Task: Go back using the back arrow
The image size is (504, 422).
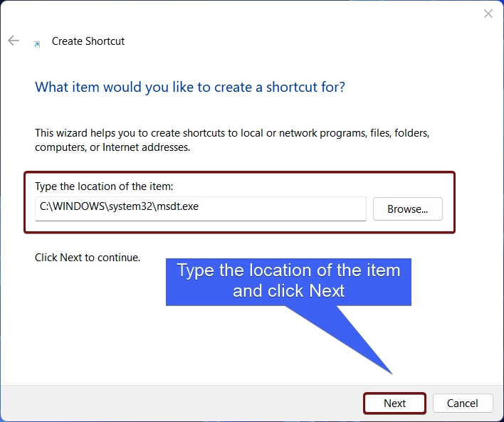Action: point(14,41)
